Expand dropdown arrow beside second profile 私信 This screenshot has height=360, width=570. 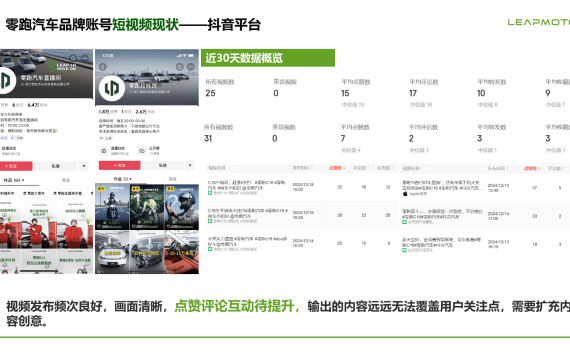pos(190,165)
